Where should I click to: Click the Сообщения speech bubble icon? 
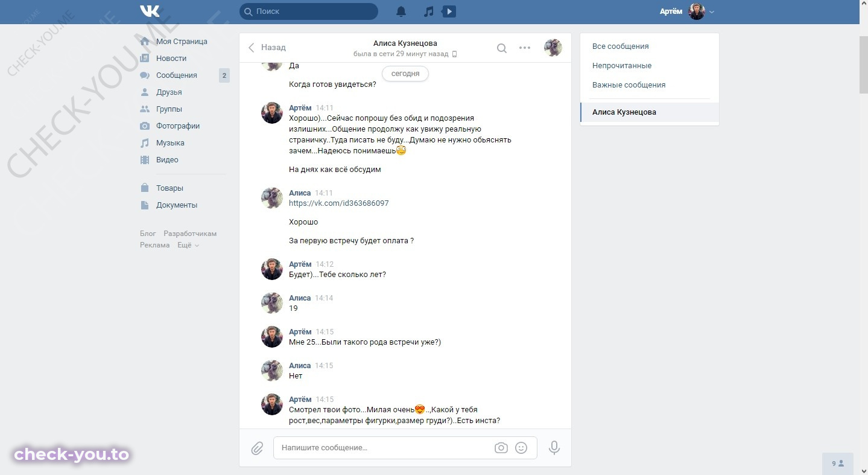tap(145, 75)
